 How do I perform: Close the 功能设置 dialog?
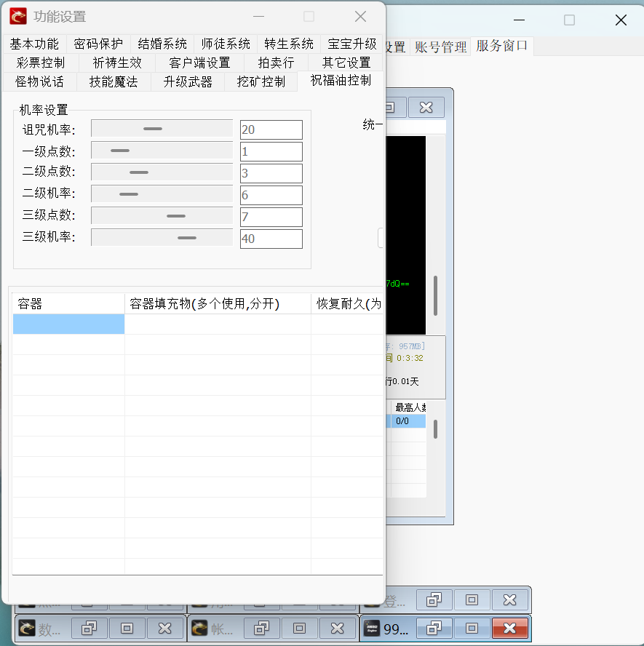click(x=360, y=17)
